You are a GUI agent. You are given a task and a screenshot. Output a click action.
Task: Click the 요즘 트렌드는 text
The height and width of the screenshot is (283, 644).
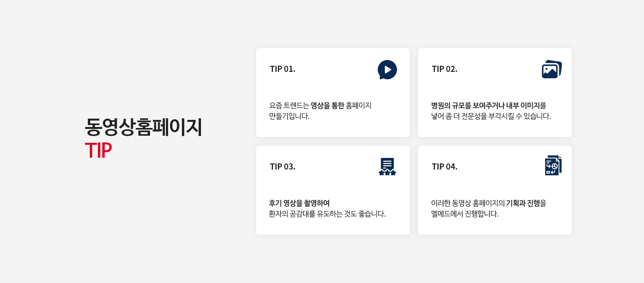pos(289,106)
